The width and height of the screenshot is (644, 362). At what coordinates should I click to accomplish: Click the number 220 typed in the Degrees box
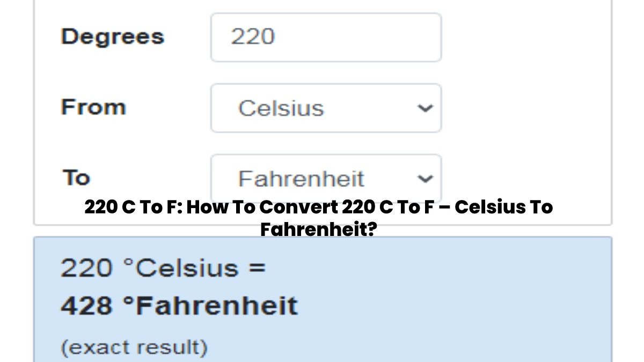[253, 38]
